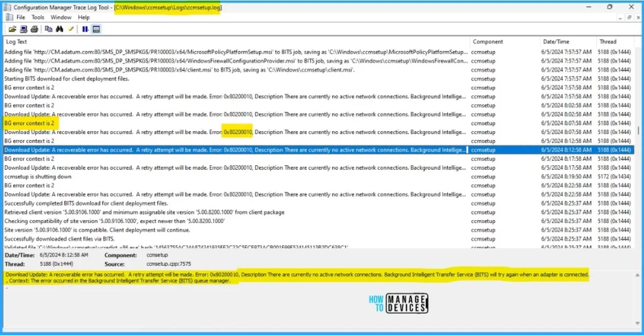The image size is (644, 335).
Task: Open Find using the binoculars icon
Action: (60, 29)
